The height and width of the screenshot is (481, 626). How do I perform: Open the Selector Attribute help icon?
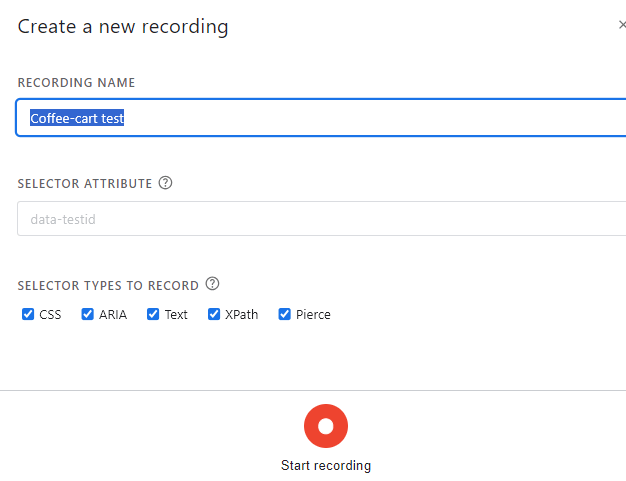(165, 183)
